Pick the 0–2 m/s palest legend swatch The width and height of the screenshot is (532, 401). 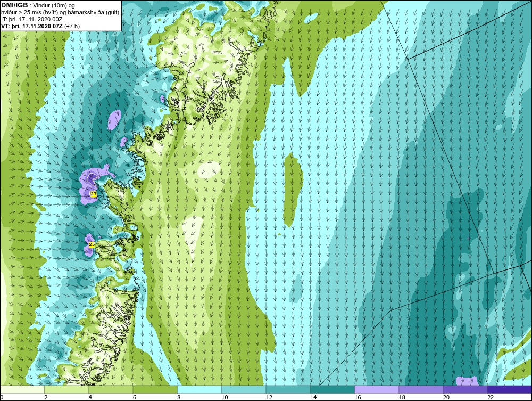[22, 389]
